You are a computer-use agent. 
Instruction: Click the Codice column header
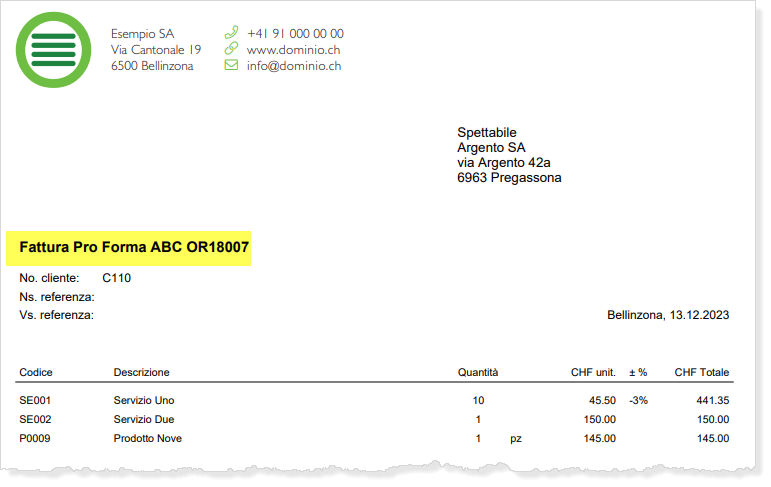point(36,372)
